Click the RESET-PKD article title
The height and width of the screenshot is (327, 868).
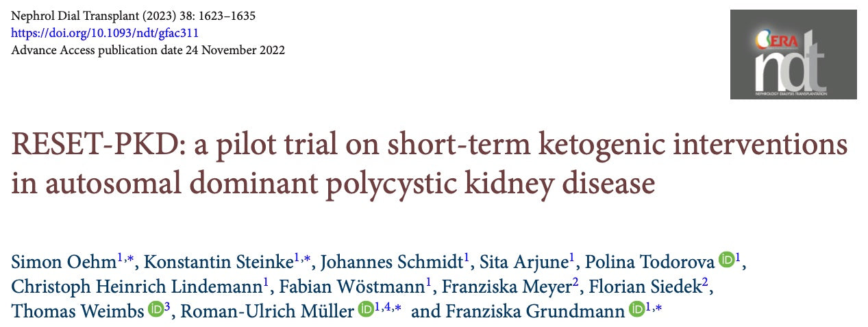(x=428, y=165)
